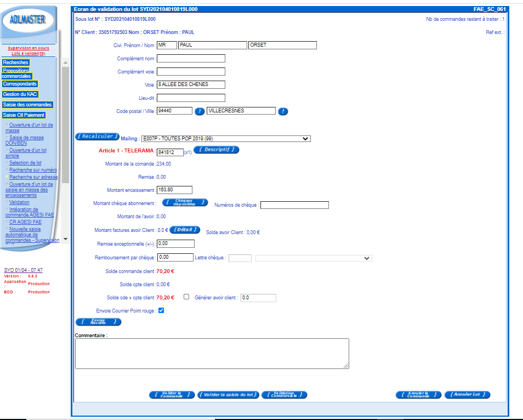
Task: Click Remise exceptionnelle field
Action: click(175, 243)
